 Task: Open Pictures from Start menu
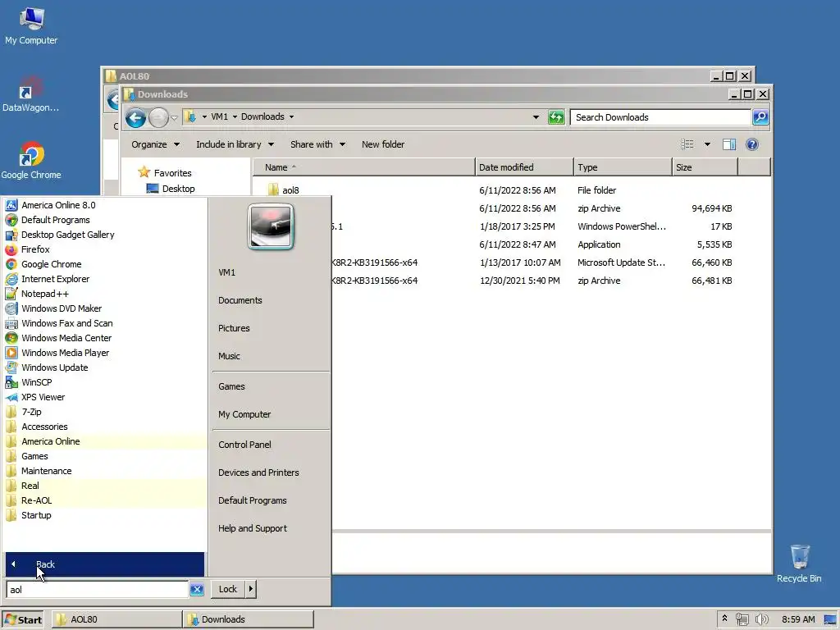234,328
